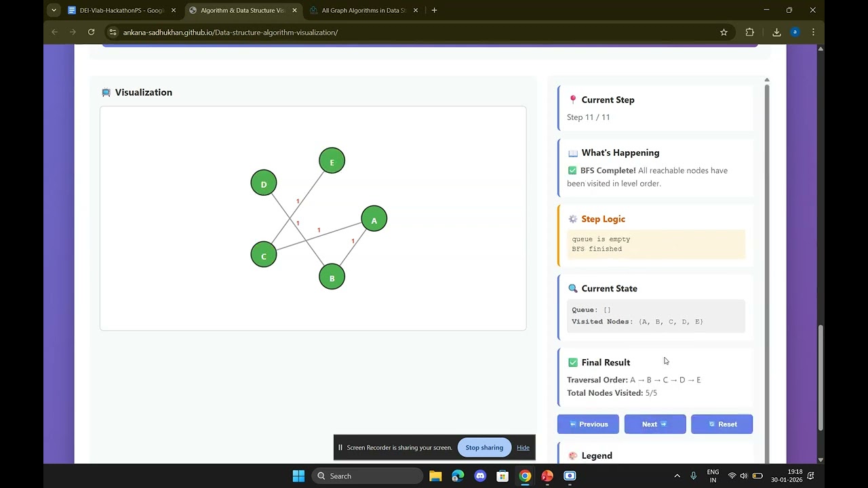Click the 'queue is empty' logic line
868x488 pixels.
click(x=601, y=239)
